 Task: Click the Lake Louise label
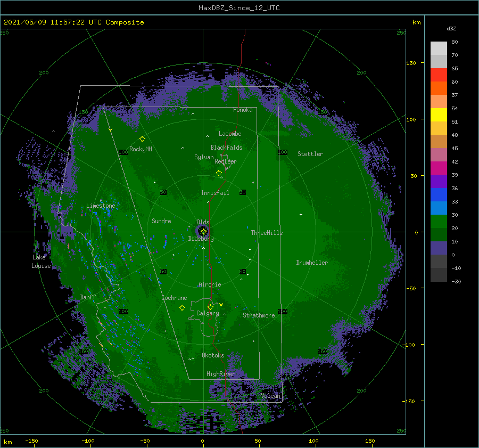click(x=41, y=262)
